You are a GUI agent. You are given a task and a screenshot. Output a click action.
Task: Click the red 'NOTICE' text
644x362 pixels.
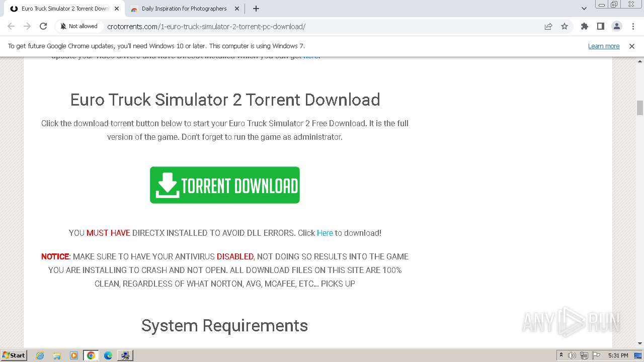click(55, 256)
